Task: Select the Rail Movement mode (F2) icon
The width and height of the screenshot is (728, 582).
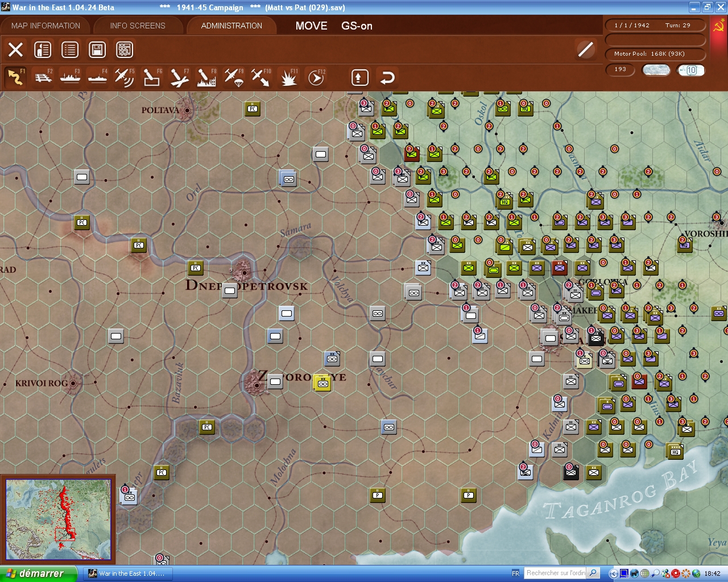Action: (x=43, y=77)
